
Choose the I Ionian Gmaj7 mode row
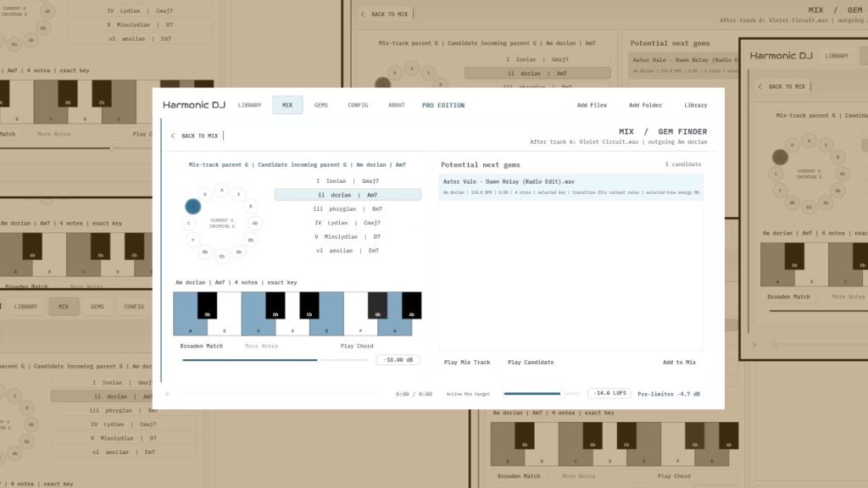coord(348,181)
